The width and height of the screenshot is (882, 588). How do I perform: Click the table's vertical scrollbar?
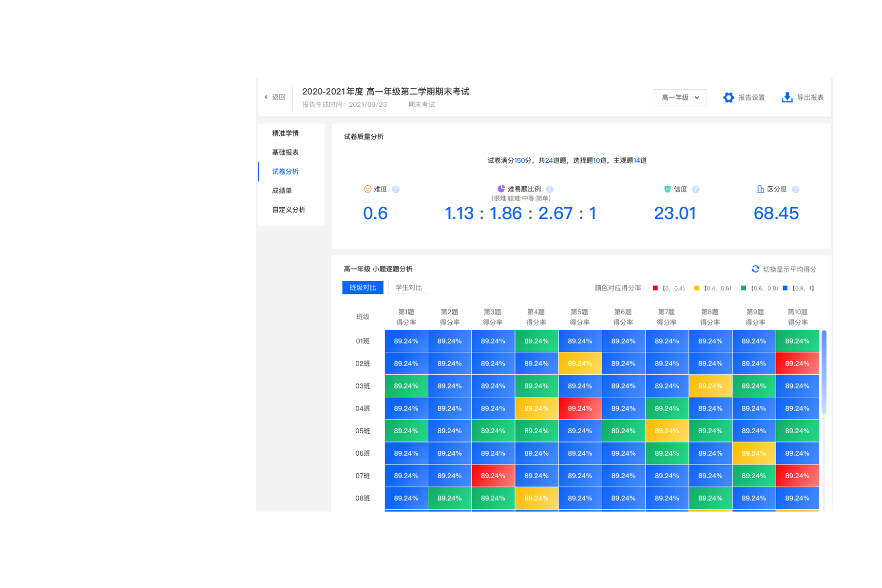[824, 372]
